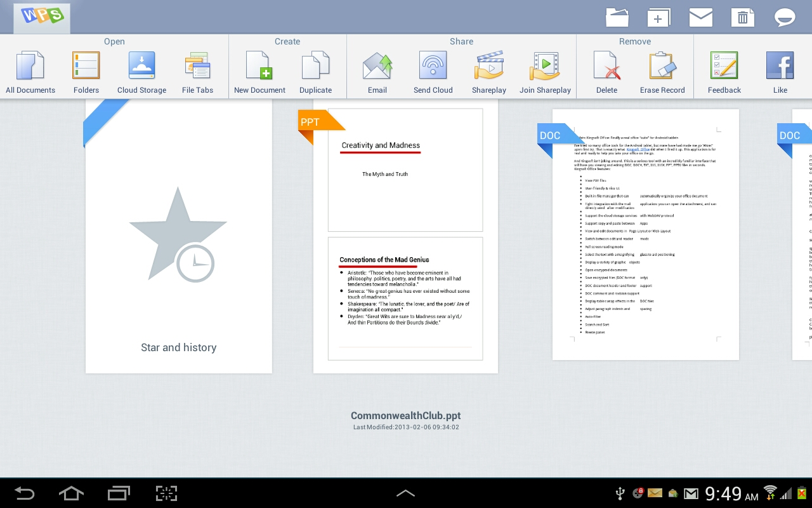Select the Folders icon
812x508 pixels.
coord(86,70)
